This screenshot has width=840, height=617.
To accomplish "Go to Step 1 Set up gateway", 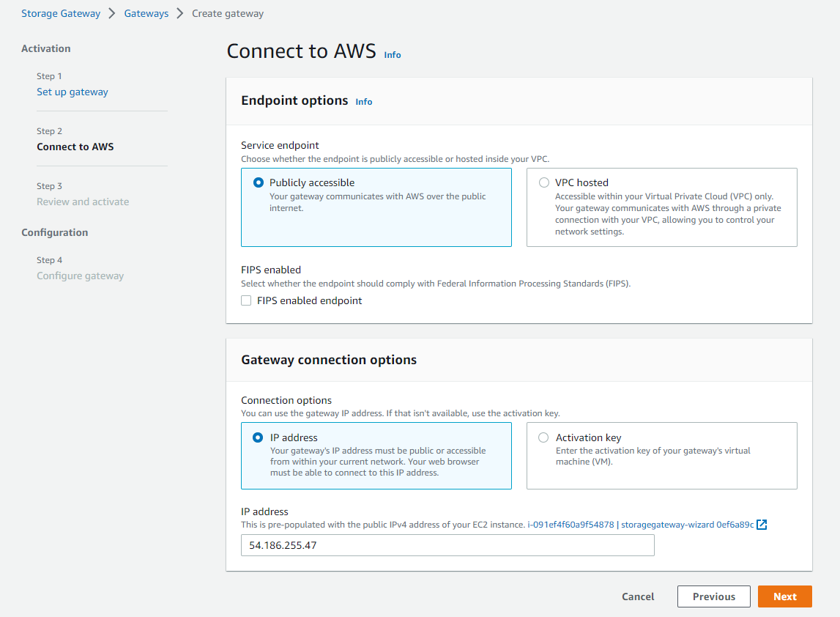I will tap(73, 92).
